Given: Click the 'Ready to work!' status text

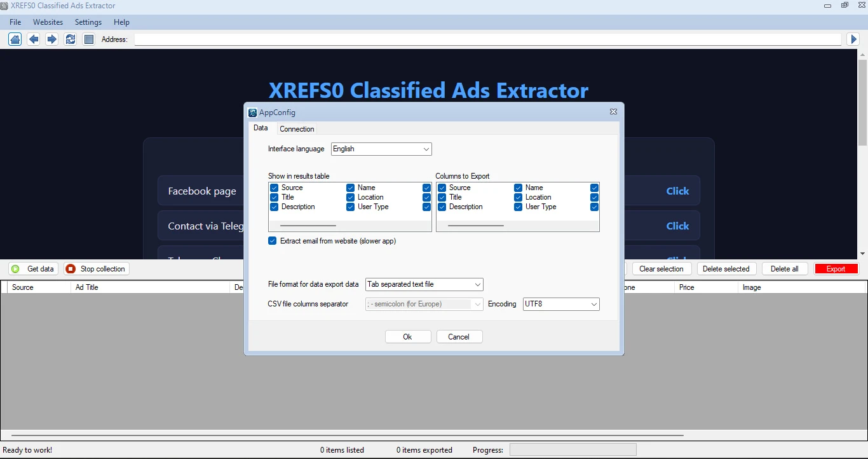Looking at the screenshot, I should (27, 450).
